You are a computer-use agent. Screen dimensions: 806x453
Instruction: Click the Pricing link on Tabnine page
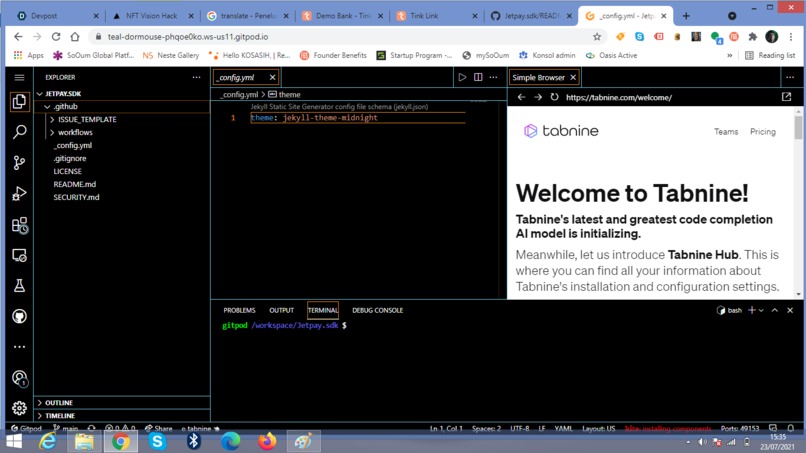tap(762, 132)
